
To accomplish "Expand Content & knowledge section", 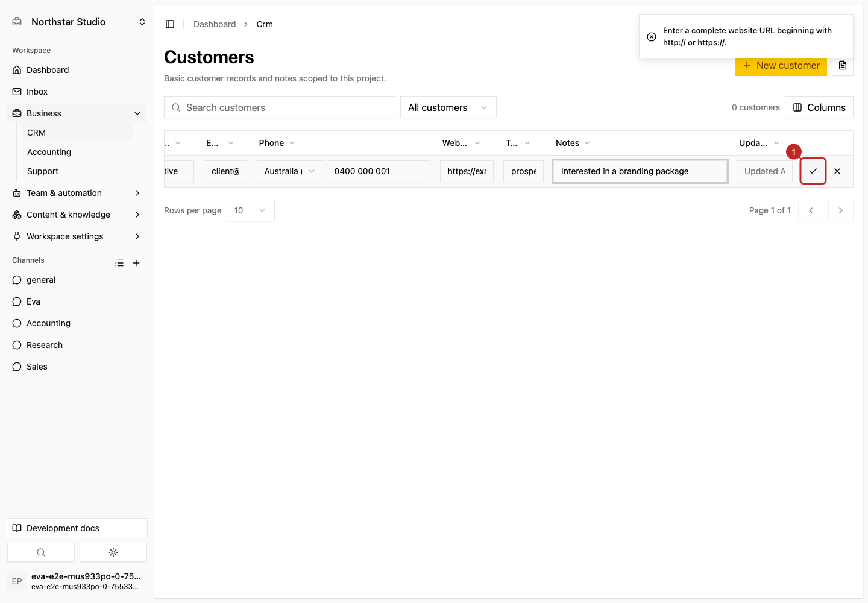I will 77,215.
